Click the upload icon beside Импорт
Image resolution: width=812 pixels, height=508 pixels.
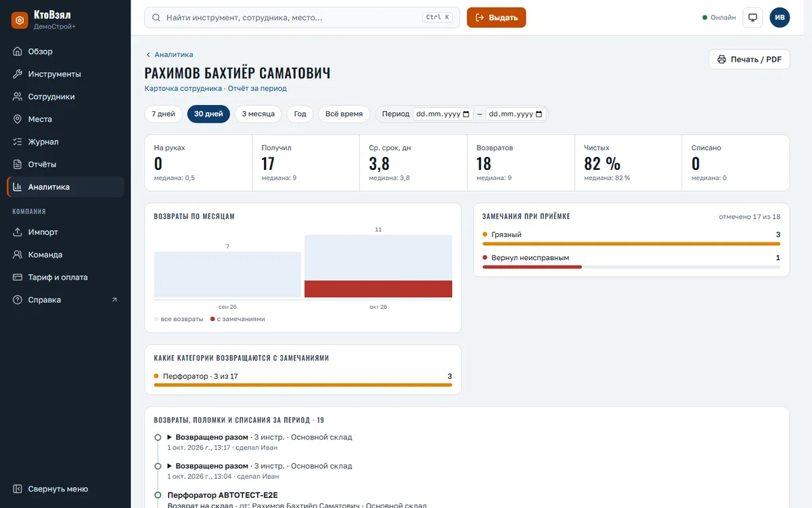click(18, 232)
